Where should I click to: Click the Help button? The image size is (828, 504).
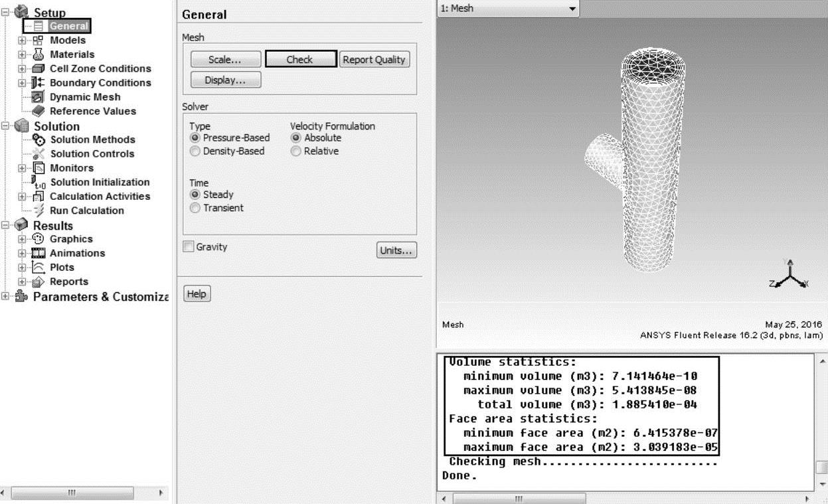tap(197, 294)
